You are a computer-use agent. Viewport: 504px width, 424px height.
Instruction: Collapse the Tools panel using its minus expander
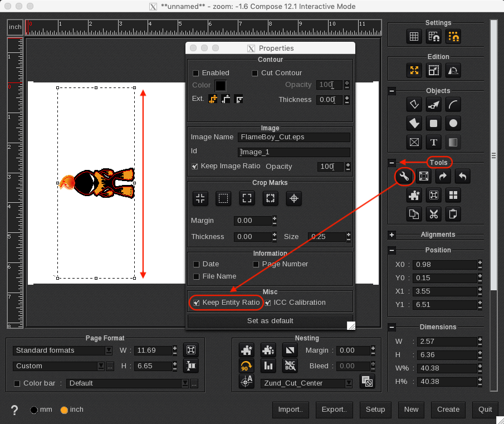(392, 162)
